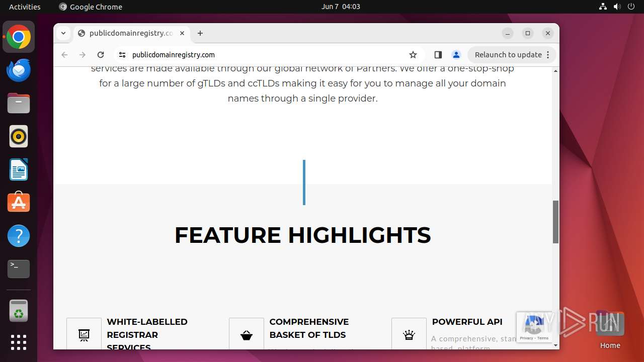Go back to previous page
This screenshot has width=644, height=362.
coord(64,55)
